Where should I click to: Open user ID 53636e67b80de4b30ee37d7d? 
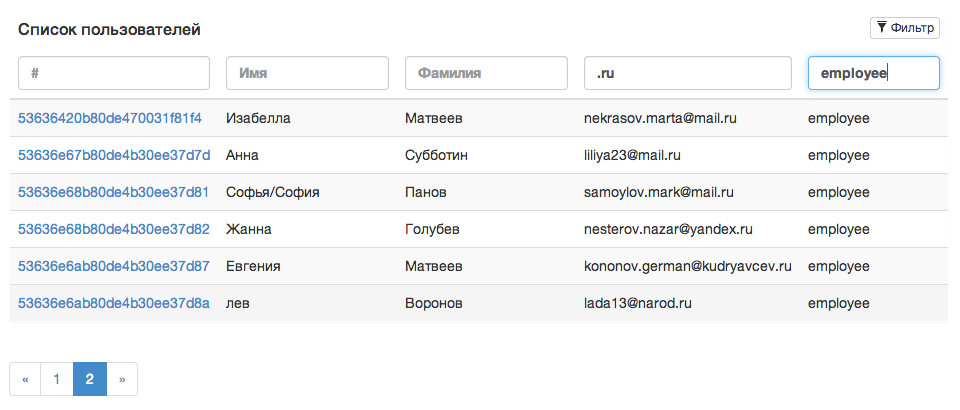coord(114,155)
